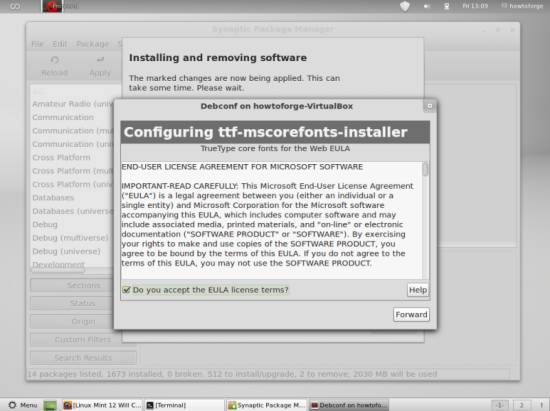Click the Origin filter button
550x411 pixels.
click(83, 321)
